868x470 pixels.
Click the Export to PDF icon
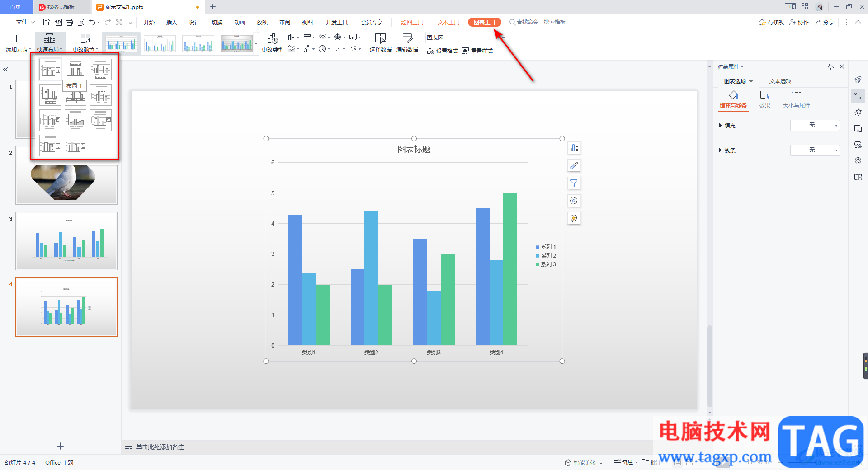[58, 22]
